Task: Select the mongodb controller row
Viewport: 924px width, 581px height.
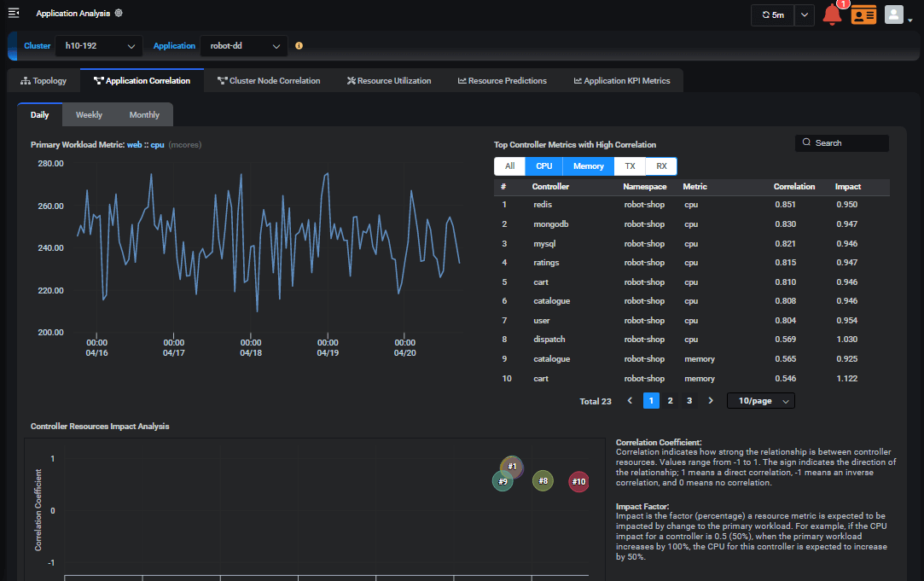Action: point(692,224)
